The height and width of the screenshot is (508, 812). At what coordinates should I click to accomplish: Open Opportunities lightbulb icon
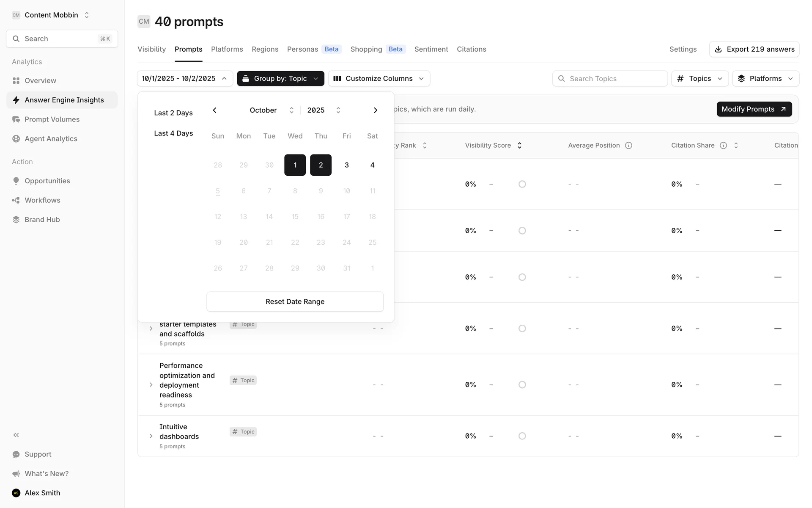pos(16,181)
